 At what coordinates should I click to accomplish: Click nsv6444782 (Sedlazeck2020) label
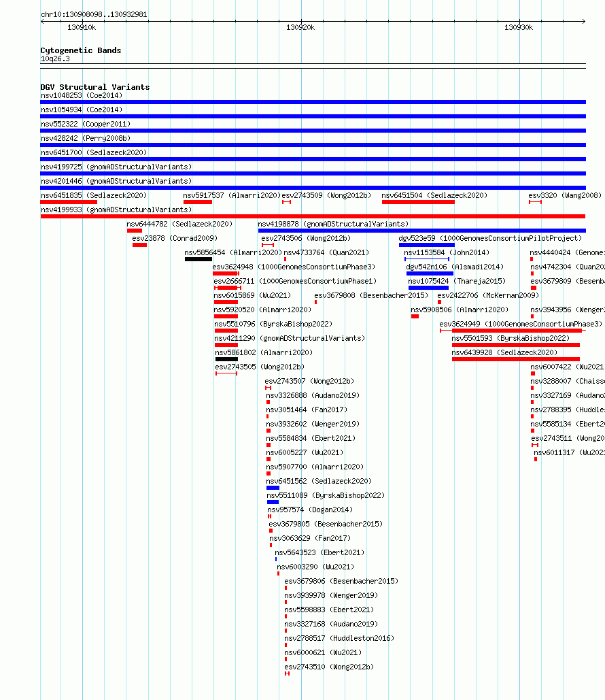pyautogui.click(x=180, y=224)
